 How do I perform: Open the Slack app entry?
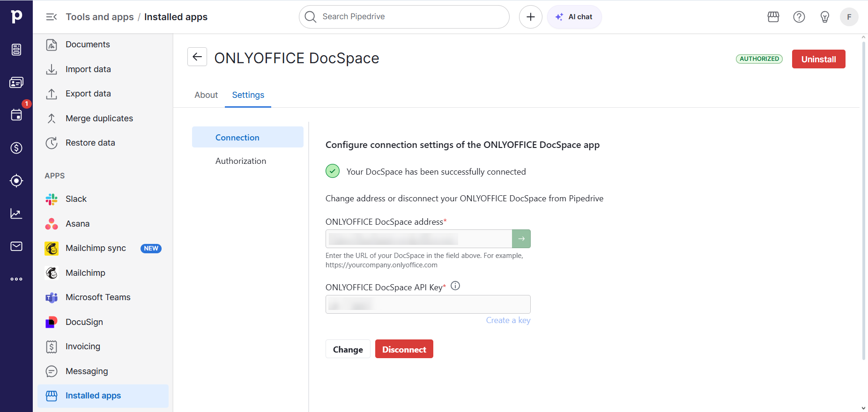point(103,199)
